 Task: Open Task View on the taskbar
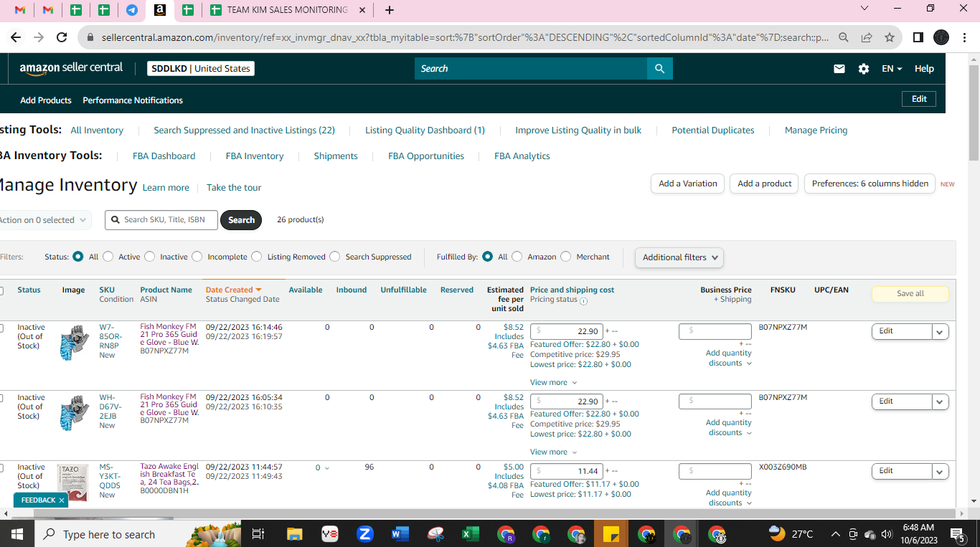pos(258,534)
